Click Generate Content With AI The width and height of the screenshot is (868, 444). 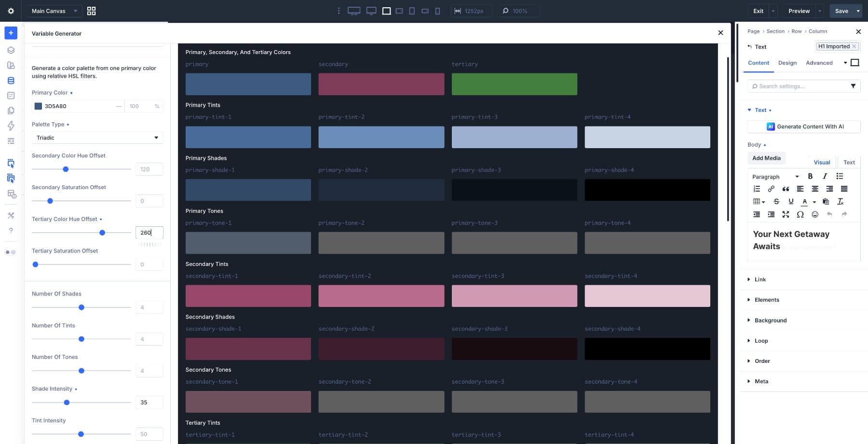tap(804, 126)
